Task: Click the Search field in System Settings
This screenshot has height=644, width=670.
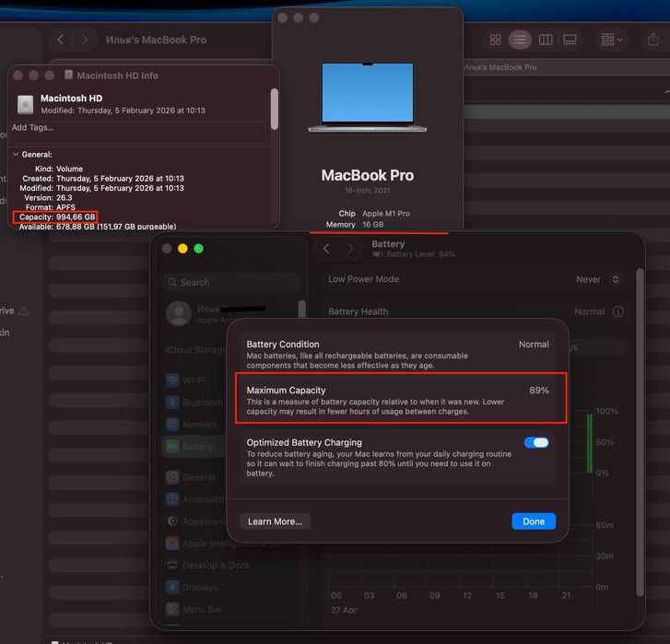Action: [x=231, y=282]
